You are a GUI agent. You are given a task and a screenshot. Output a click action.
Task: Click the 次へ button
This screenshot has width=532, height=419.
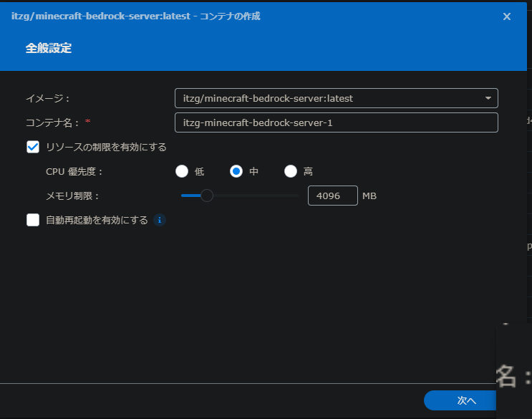click(460, 400)
